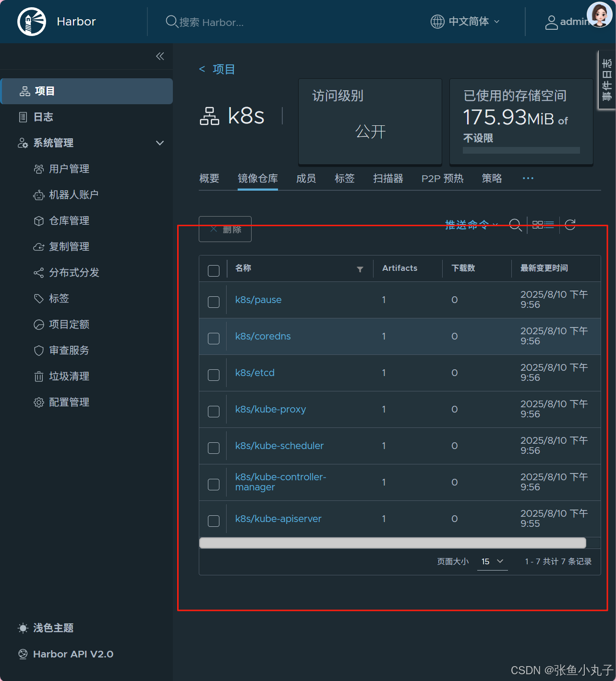Open the 策略 tab
Viewport: 616px width, 681px height.
[492, 179]
